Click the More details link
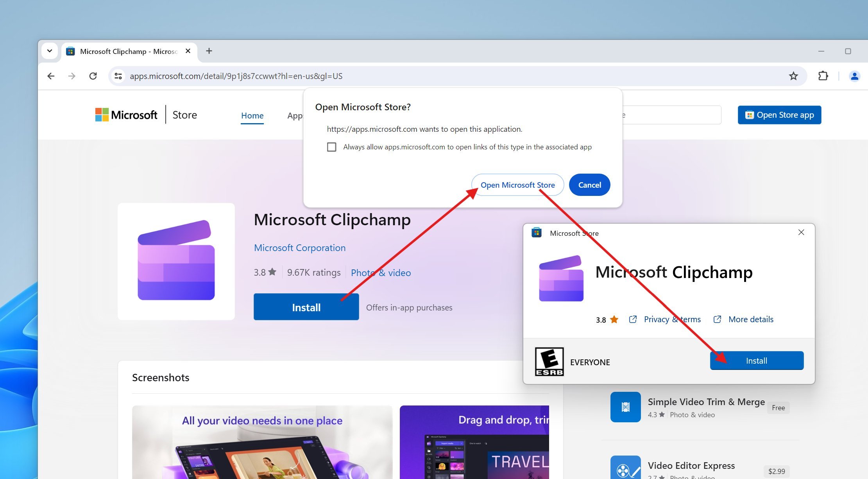The width and height of the screenshot is (868, 479). [x=750, y=319]
